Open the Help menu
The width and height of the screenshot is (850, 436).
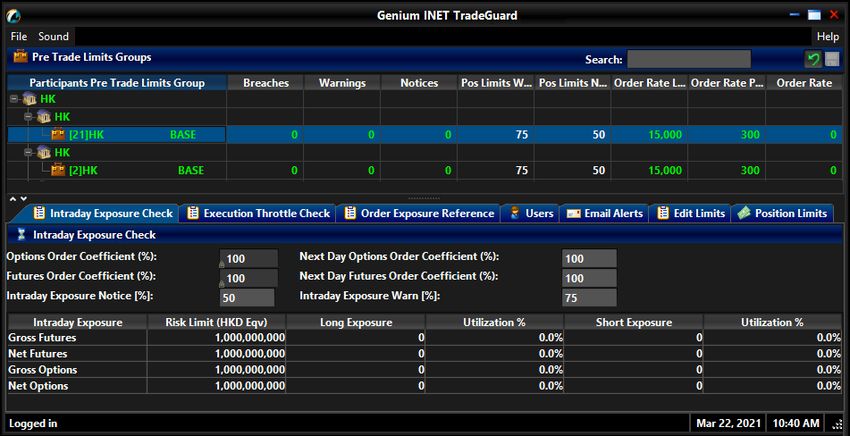click(828, 36)
